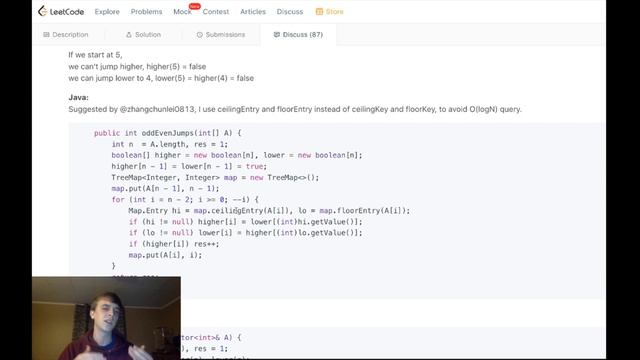640x360 pixels.
Task: Select the Discuss (87) tab
Action: coord(298,35)
